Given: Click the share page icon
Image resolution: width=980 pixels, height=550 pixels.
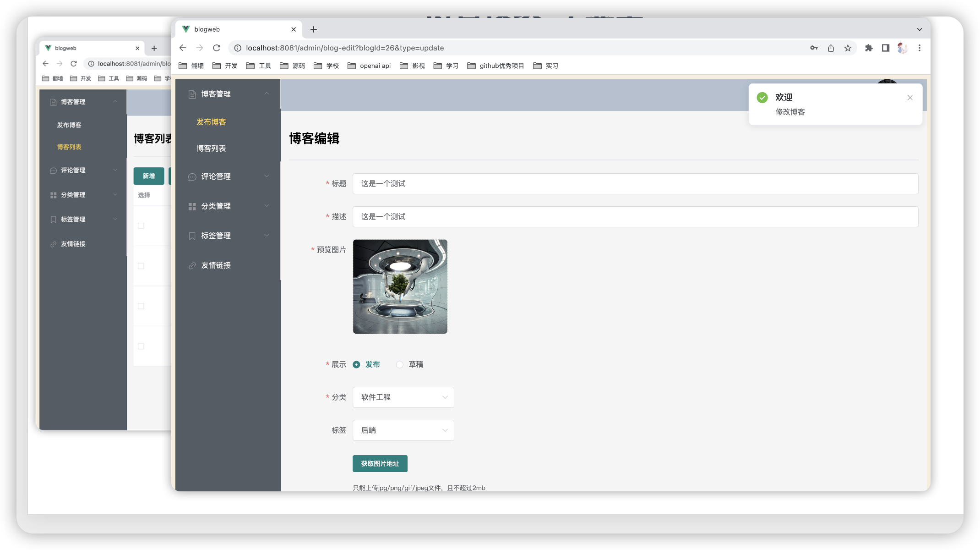Looking at the screenshot, I should point(831,48).
